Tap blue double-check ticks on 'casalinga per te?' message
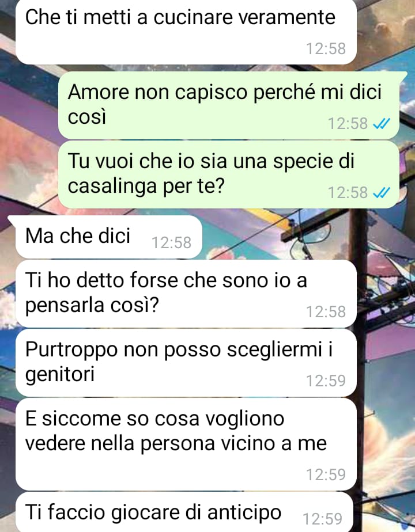Screen dimensions: 415x532 tap(382, 193)
